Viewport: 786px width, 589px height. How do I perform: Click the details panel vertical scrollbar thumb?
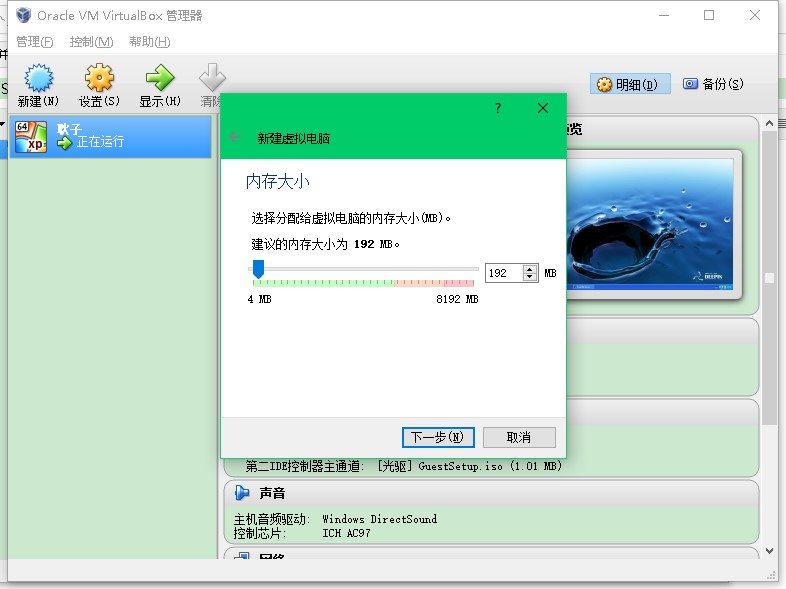coord(769,278)
